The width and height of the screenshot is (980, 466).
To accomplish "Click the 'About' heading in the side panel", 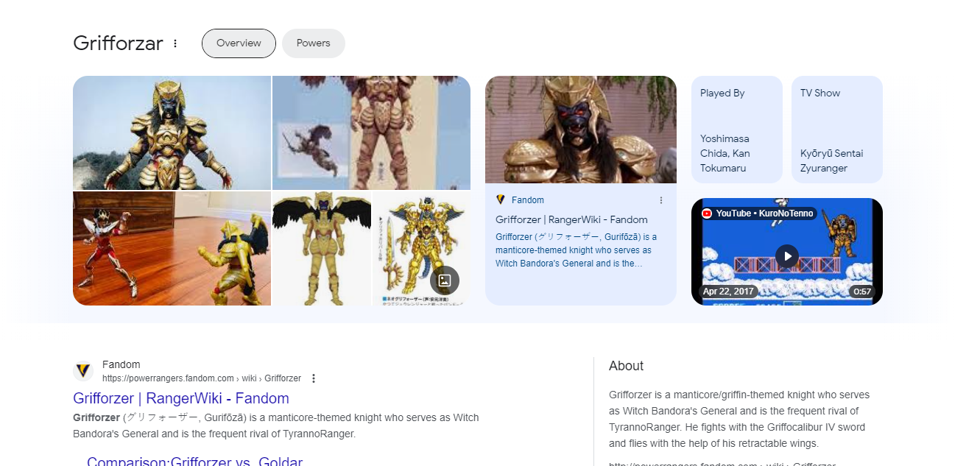I will (x=626, y=366).
